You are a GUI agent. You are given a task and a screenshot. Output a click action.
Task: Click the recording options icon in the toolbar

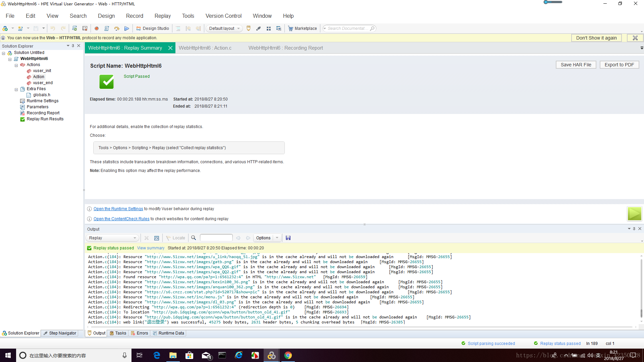click(85, 28)
